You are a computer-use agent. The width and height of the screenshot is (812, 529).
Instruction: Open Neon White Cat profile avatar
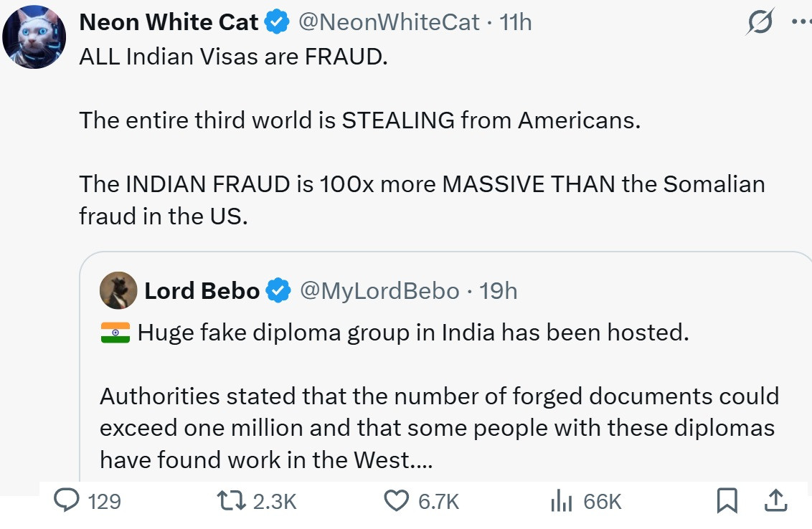[x=34, y=36]
